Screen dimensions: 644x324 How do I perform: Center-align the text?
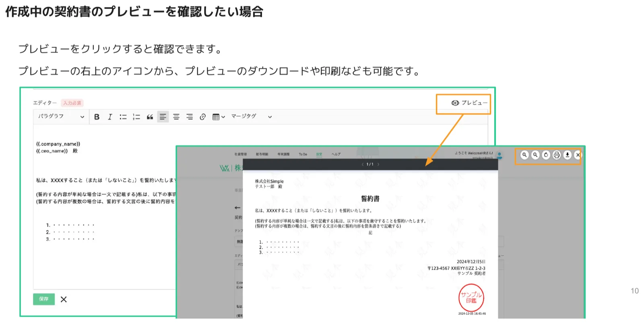(176, 117)
